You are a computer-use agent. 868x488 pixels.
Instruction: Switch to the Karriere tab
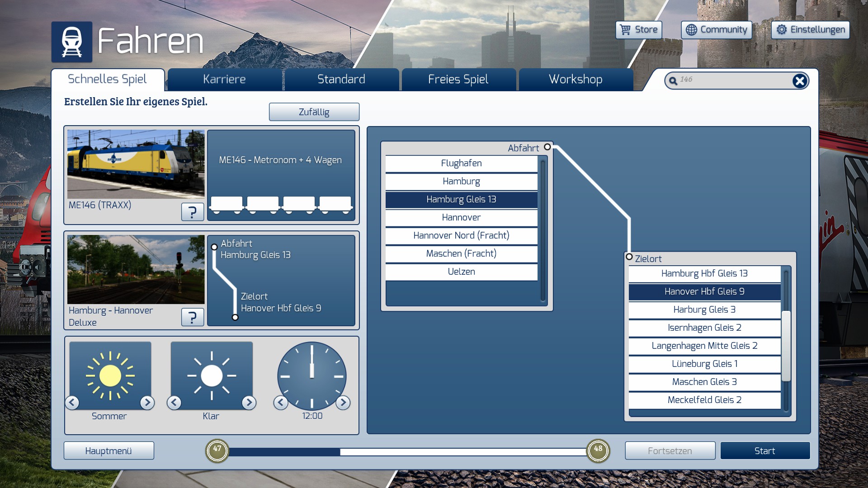point(224,80)
